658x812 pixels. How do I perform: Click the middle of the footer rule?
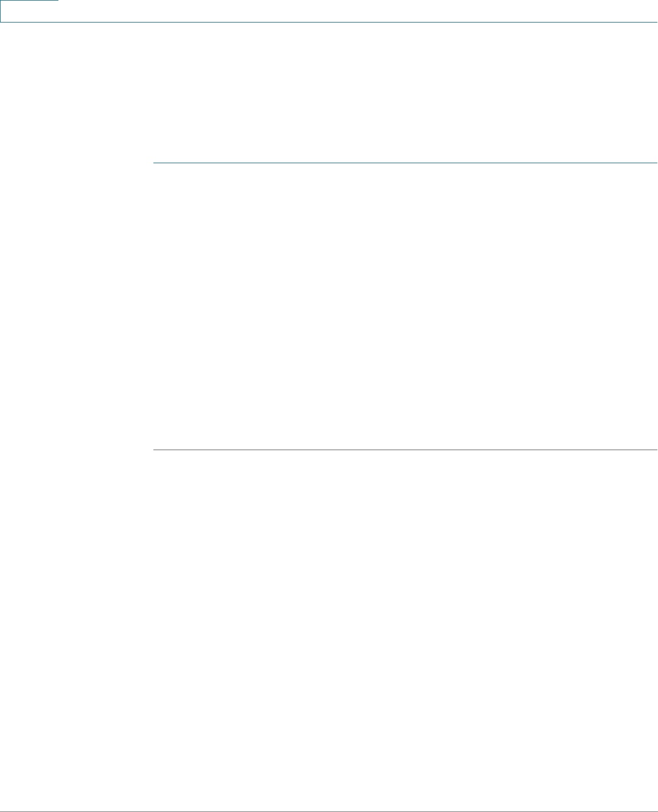(329, 811)
